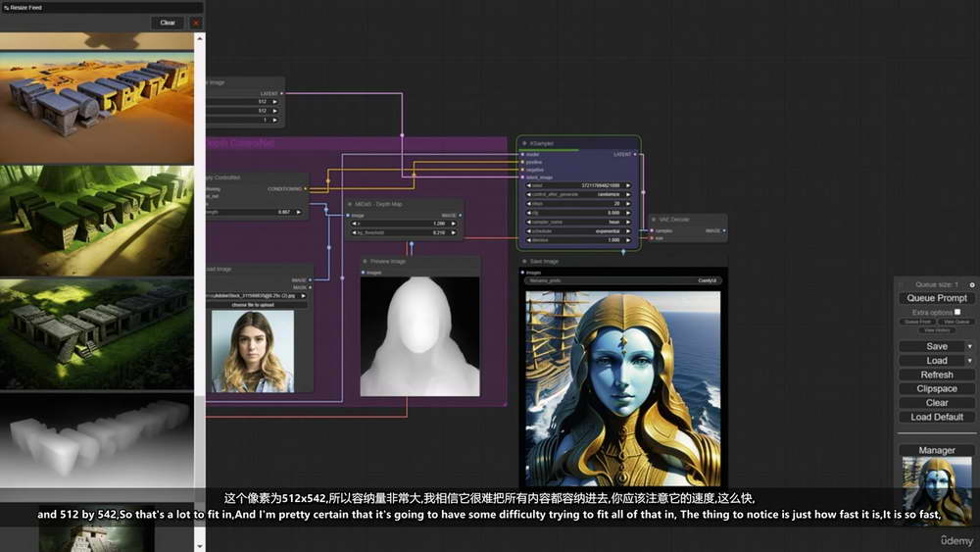This screenshot has height=552, width=980.
Task: Edit the filename_prefix ComfyUI field
Action: point(623,280)
